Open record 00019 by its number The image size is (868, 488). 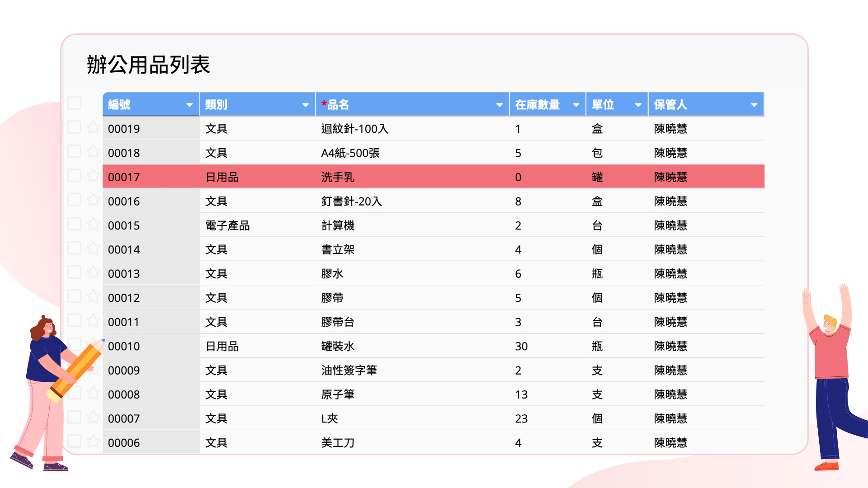[124, 129]
